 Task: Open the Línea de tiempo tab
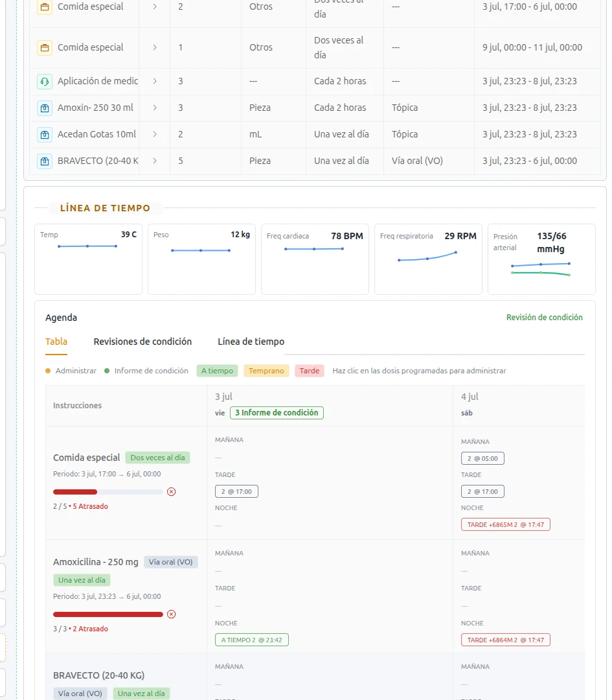pos(251,342)
